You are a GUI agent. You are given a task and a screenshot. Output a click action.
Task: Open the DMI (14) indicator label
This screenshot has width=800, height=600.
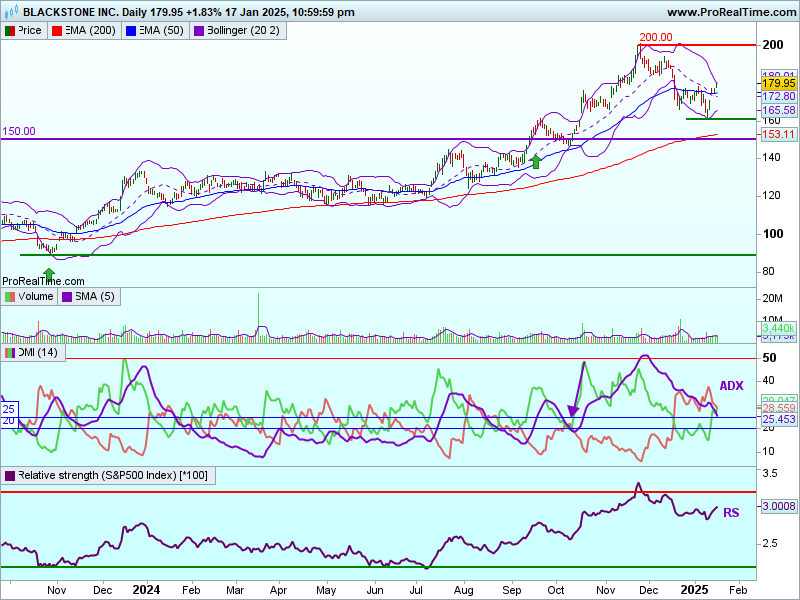pos(38,353)
